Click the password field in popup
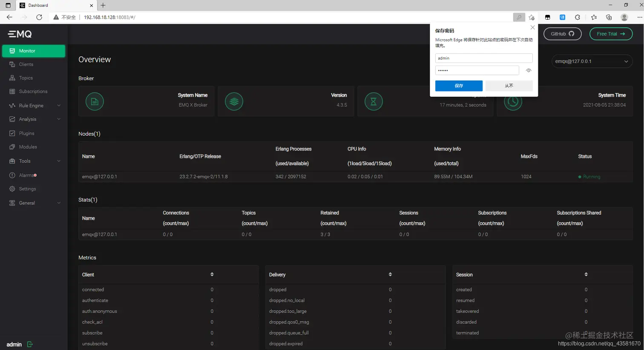Screen dimensions: 644x350 point(477,70)
